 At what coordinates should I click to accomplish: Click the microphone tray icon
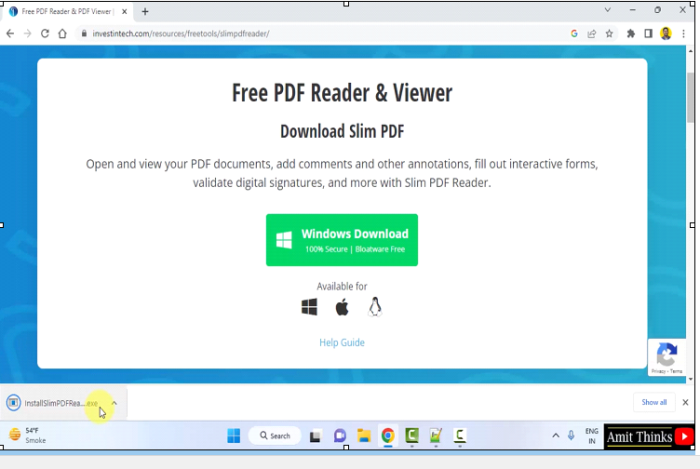571,436
